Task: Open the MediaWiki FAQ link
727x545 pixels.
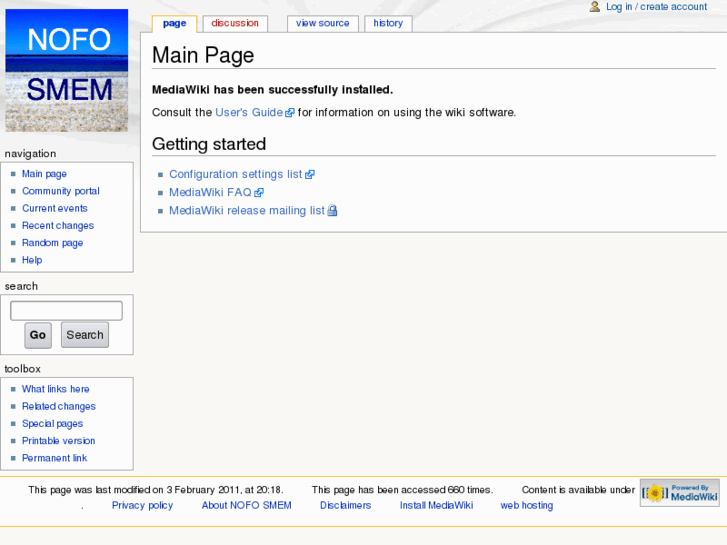Action: (210, 192)
